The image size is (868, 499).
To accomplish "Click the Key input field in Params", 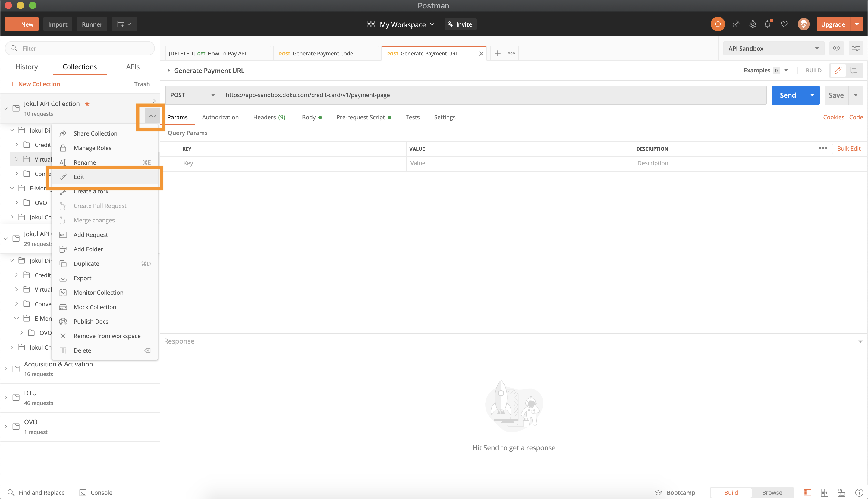I will [x=293, y=163].
